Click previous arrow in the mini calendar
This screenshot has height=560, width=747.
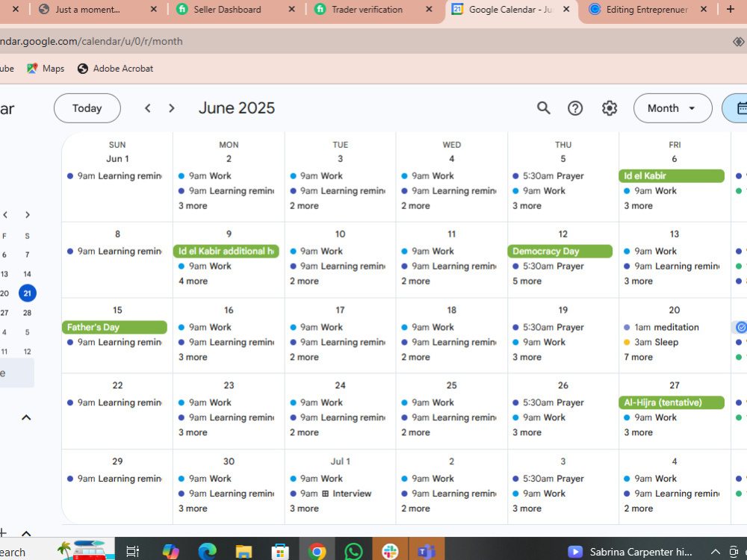click(x=5, y=215)
